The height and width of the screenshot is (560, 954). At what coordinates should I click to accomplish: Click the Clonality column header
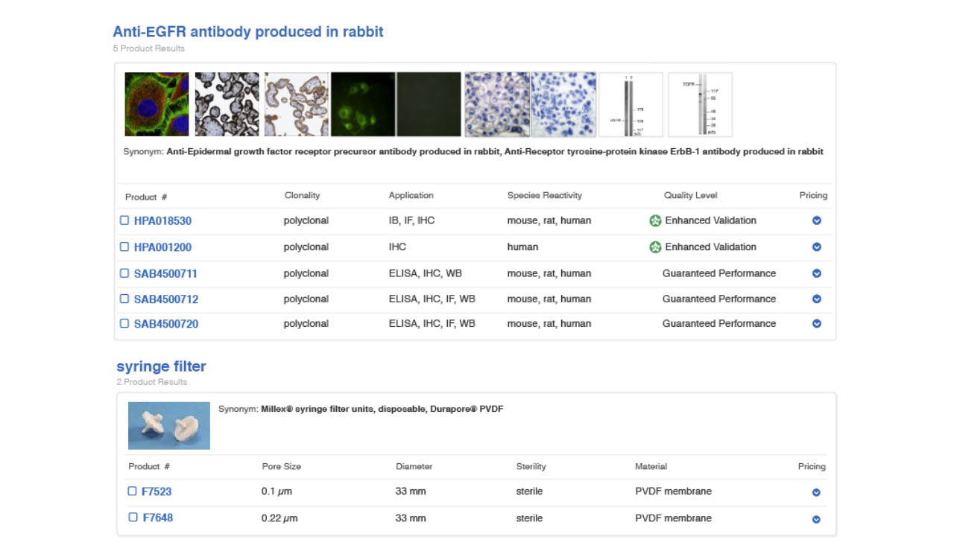[302, 195]
